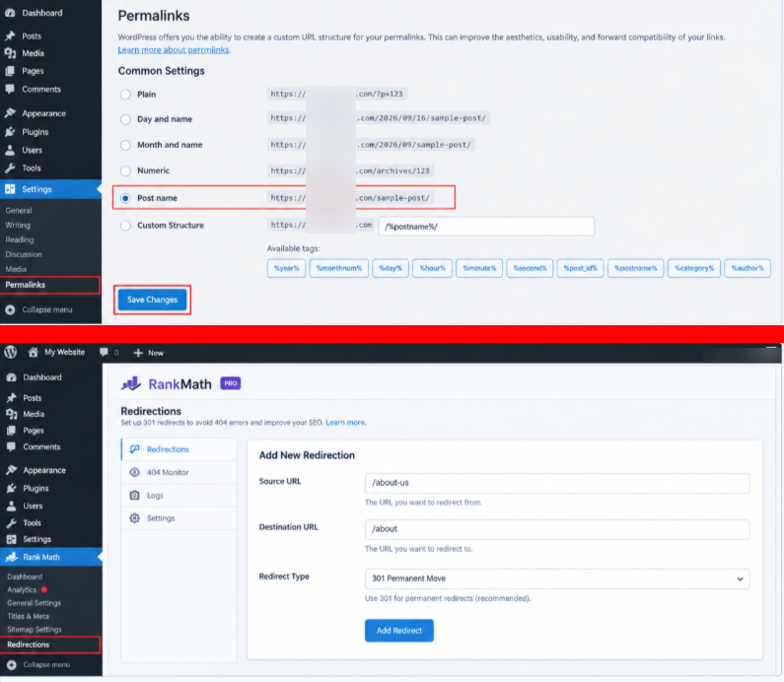784x682 pixels.
Task: Click the Add Redirect button
Action: point(399,631)
